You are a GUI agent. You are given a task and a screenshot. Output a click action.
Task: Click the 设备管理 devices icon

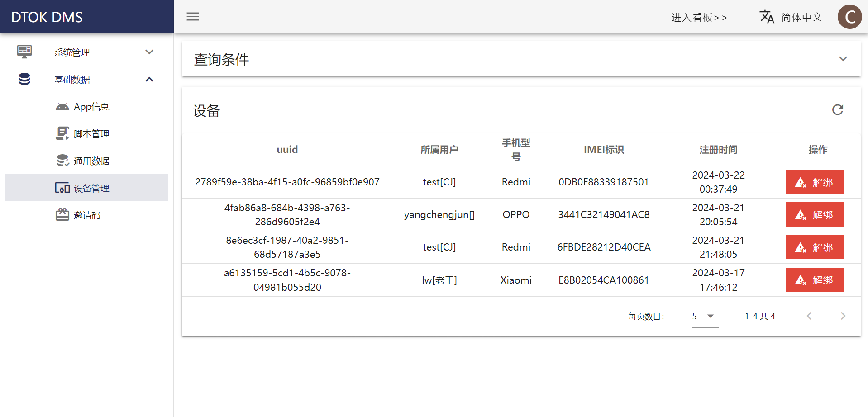point(62,188)
